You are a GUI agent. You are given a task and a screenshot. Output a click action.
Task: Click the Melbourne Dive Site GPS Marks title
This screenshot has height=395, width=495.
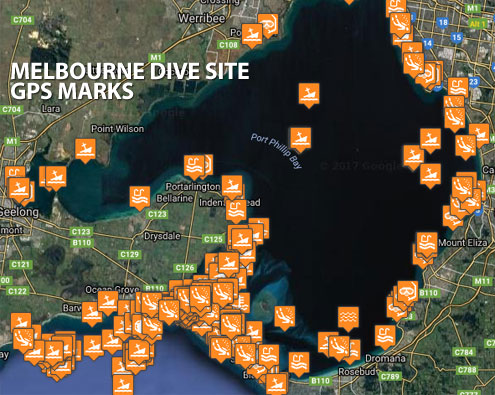tap(130, 81)
